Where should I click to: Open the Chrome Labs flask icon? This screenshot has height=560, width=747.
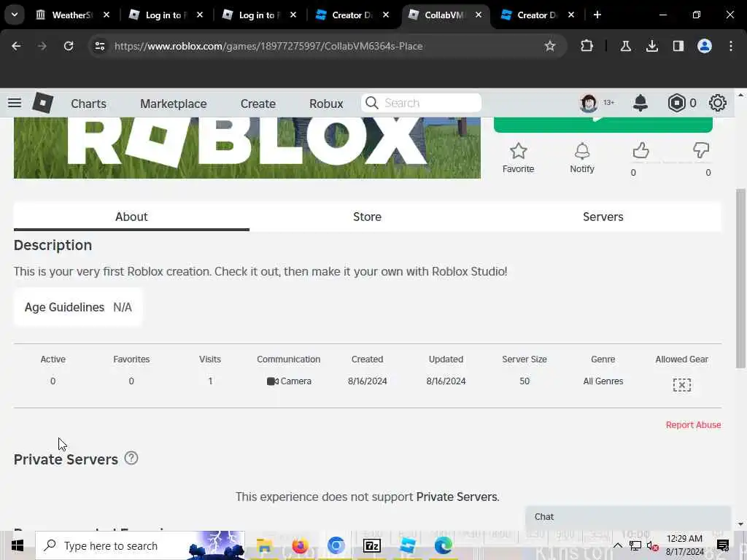click(x=625, y=46)
